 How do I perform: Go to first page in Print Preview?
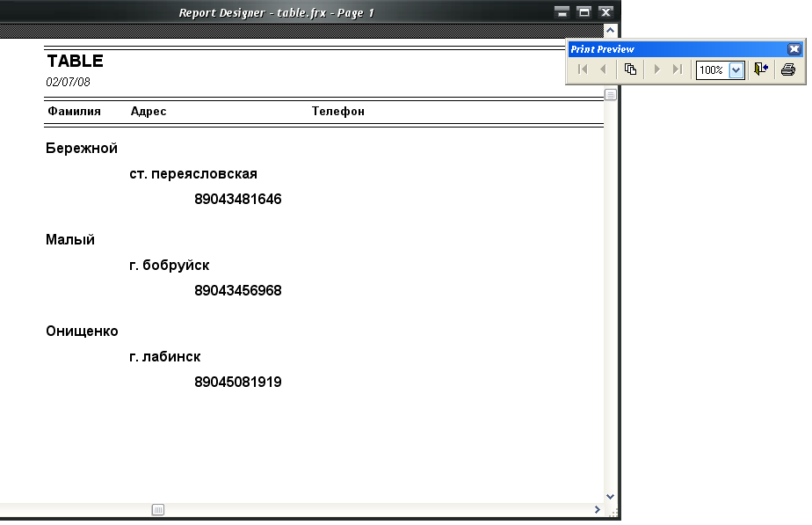[x=583, y=69]
